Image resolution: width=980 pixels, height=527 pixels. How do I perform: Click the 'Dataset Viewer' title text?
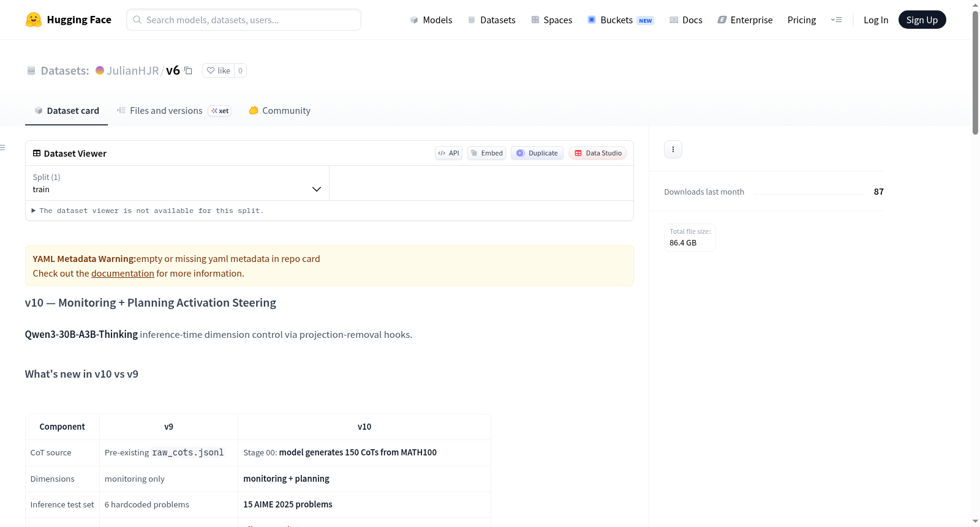75,154
